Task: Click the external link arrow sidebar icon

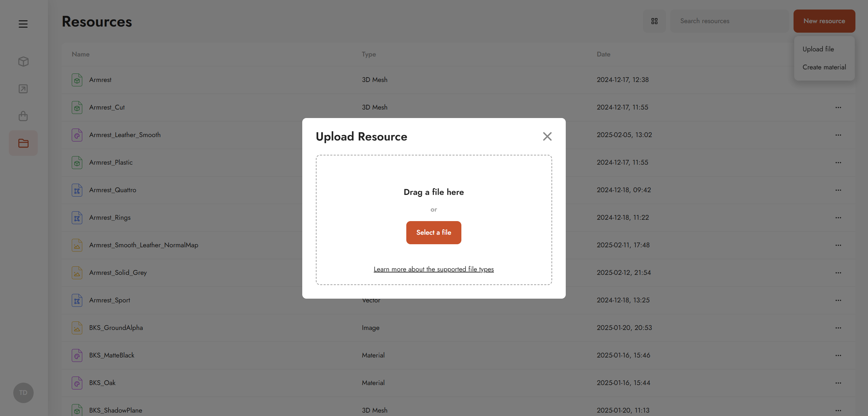Action: [x=23, y=89]
